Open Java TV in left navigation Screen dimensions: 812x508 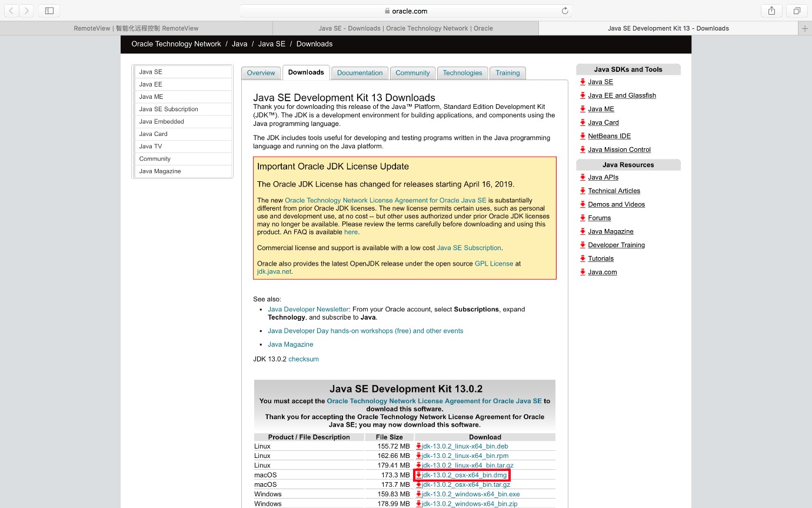click(x=184, y=146)
